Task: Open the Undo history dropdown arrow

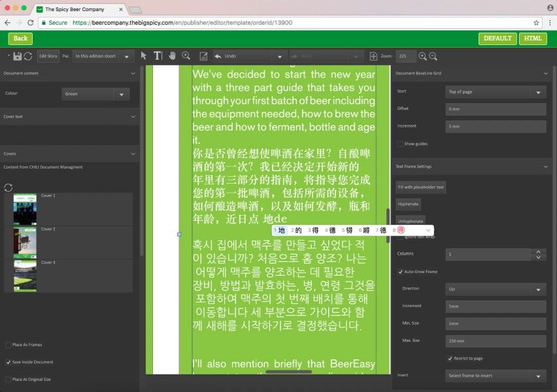Action: point(280,56)
